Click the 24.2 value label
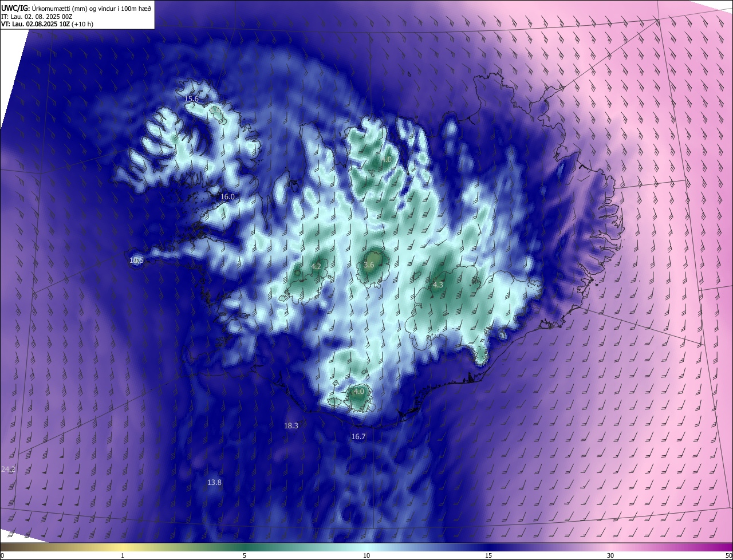Screen dimensions: 733x560 [x=8, y=469]
